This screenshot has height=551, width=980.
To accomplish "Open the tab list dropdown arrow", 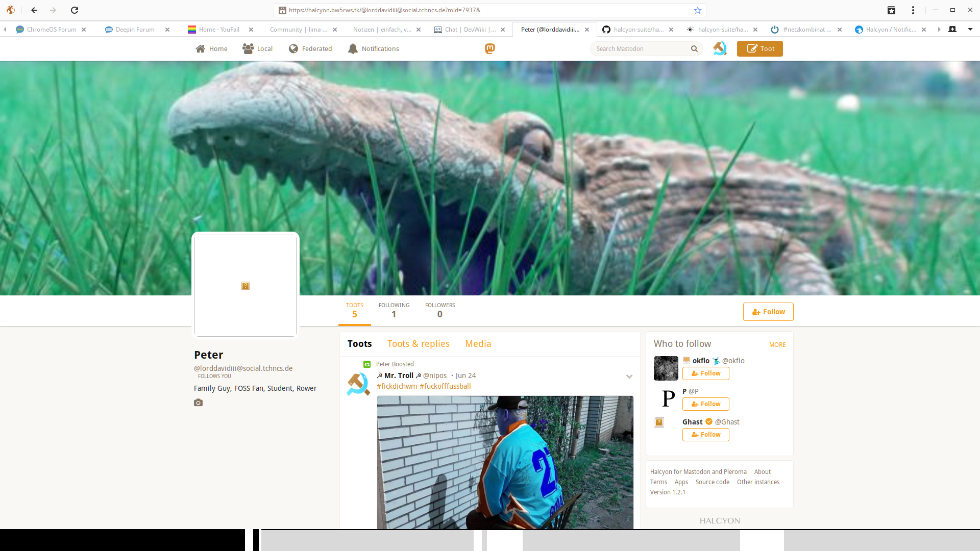I will pyautogui.click(x=970, y=30).
